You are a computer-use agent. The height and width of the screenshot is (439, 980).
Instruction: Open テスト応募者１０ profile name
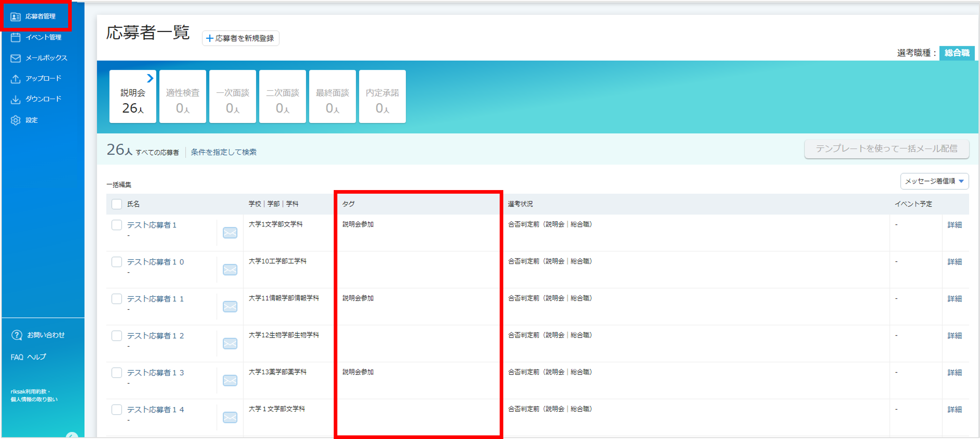click(x=156, y=262)
